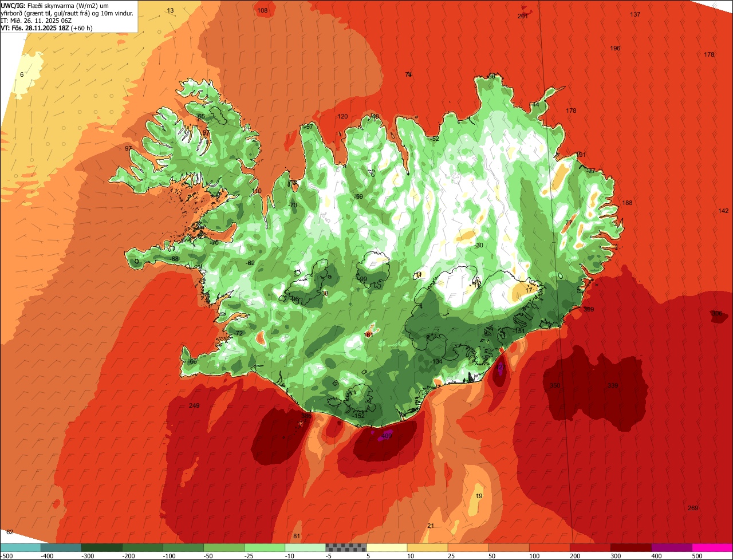Click the map value '-152'
The image size is (733, 560).
coord(358,416)
